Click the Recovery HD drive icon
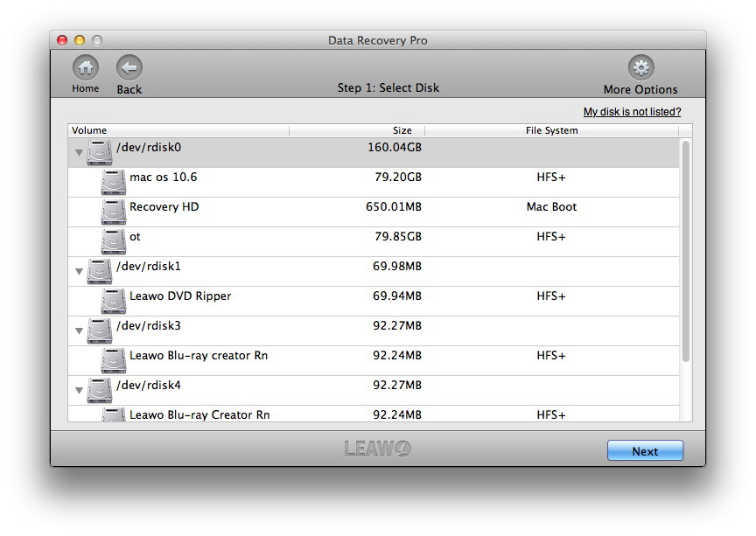756x536 pixels. [x=113, y=212]
